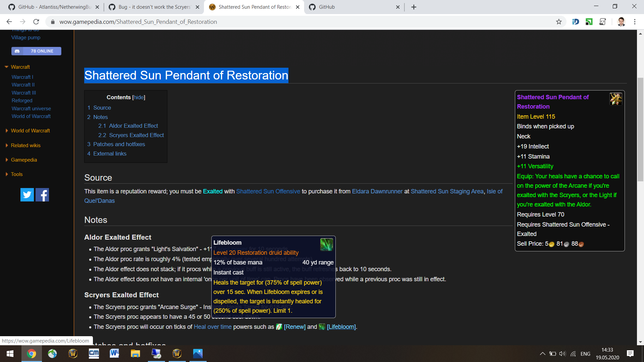Click the bookmark star in the address bar

[559, 21]
